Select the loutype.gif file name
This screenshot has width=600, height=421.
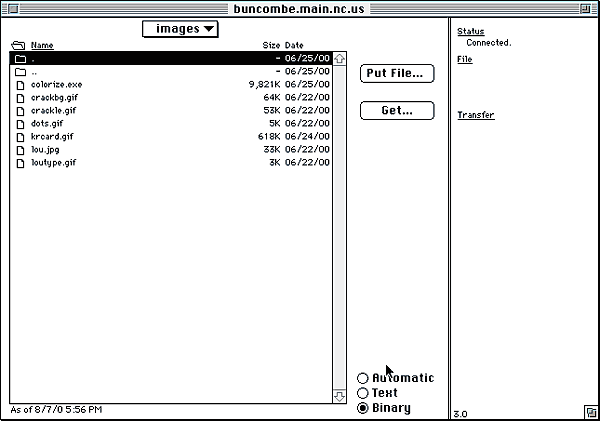54,163
